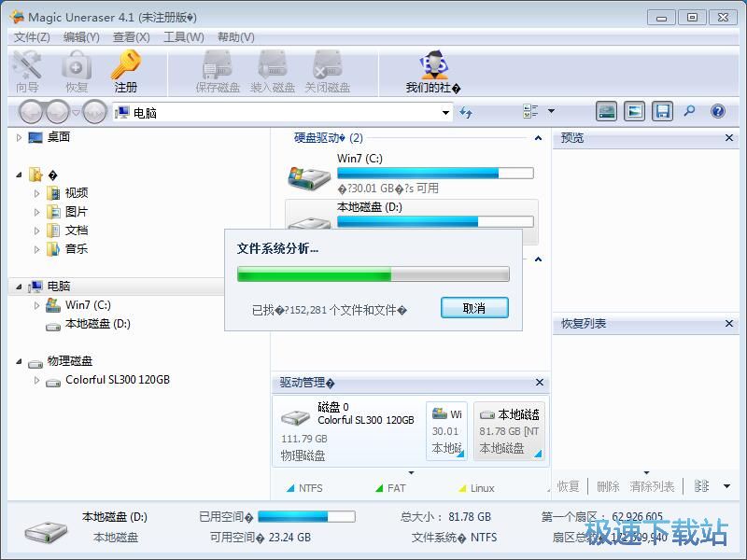Collapse the 硬盘驱动器 group chevron

[538, 138]
